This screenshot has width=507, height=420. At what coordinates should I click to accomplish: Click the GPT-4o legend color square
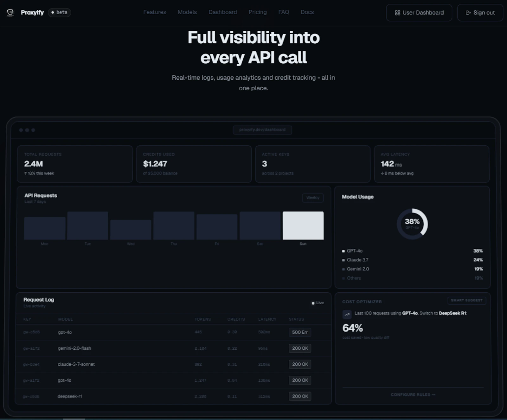tap(343, 251)
